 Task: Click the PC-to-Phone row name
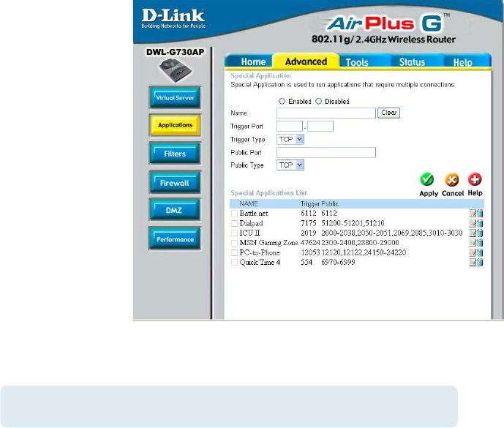pyautogui.click(x=260, y=252)
